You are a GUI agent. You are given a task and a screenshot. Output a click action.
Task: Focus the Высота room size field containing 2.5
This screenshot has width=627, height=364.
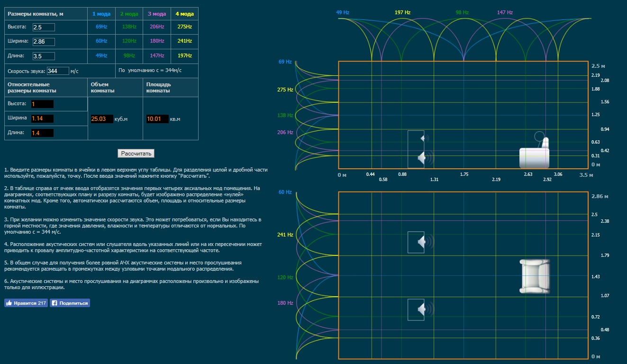pyautogui.click(x=43, y=27)
